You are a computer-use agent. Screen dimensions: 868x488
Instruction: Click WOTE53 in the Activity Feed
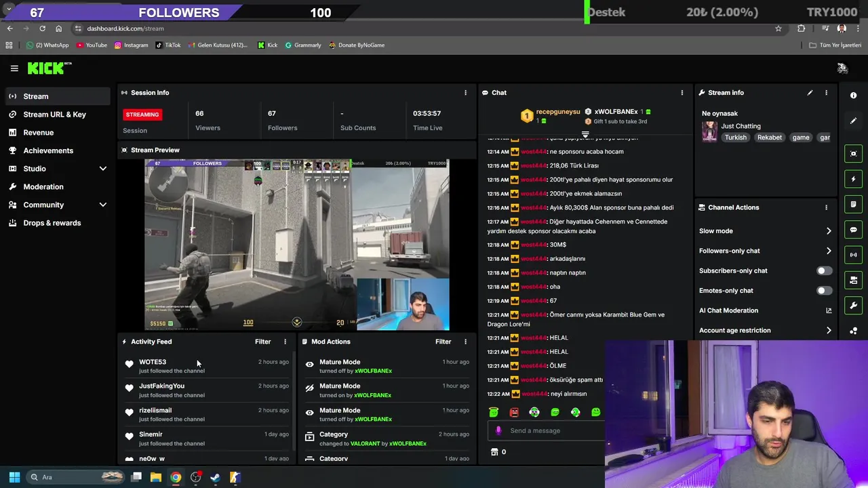pos(153,362)
